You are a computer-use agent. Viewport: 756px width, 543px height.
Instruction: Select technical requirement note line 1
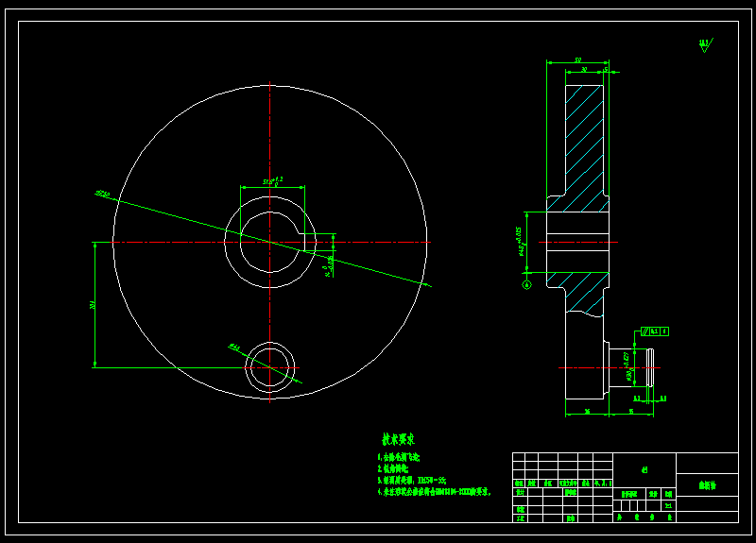click(399, 457)
